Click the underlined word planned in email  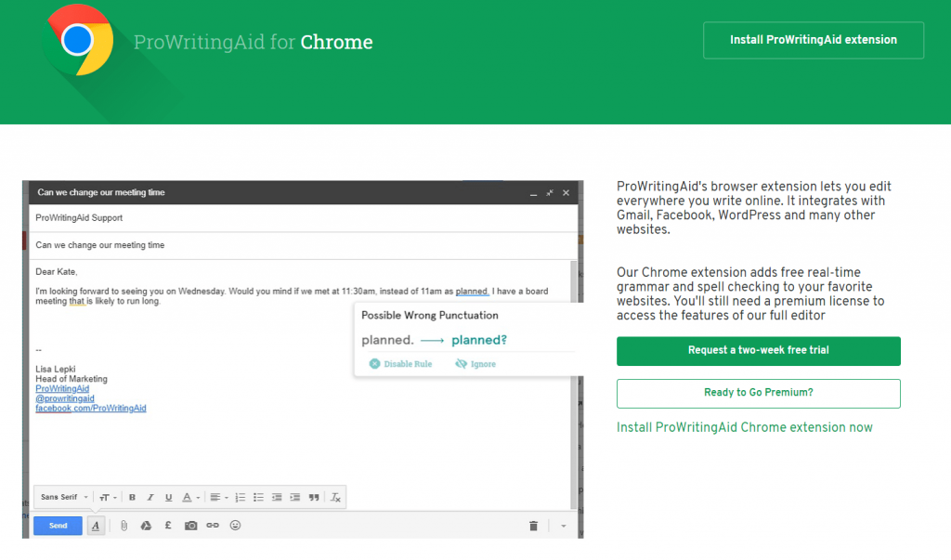[x=472, y=292]
